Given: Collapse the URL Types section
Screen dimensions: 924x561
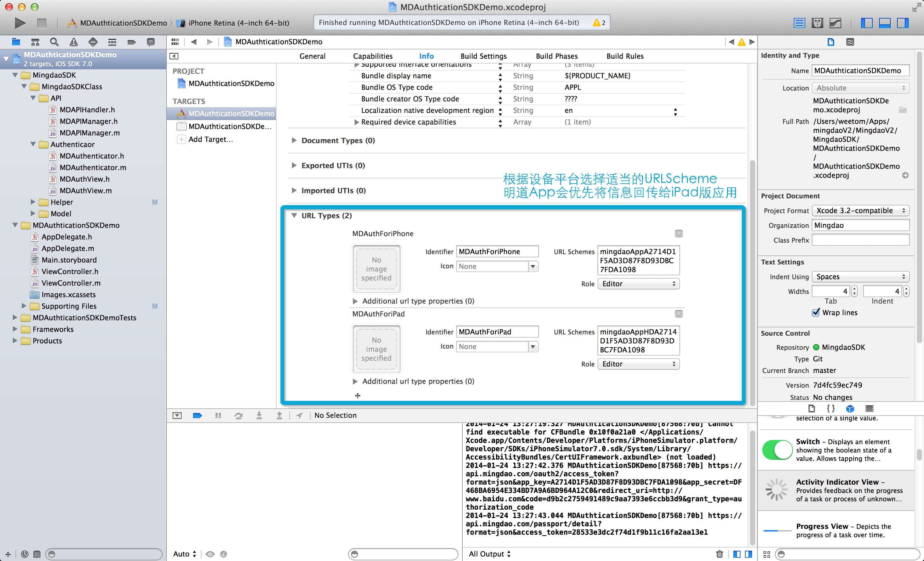Looking at the screenshot, I should tap(295, 216).
